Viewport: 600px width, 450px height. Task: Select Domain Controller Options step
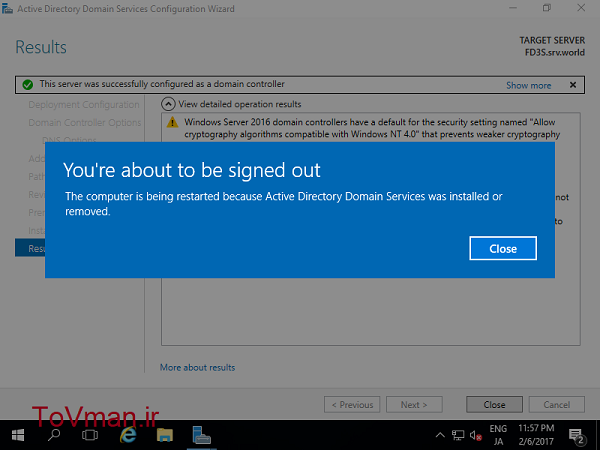coord(85,122)
